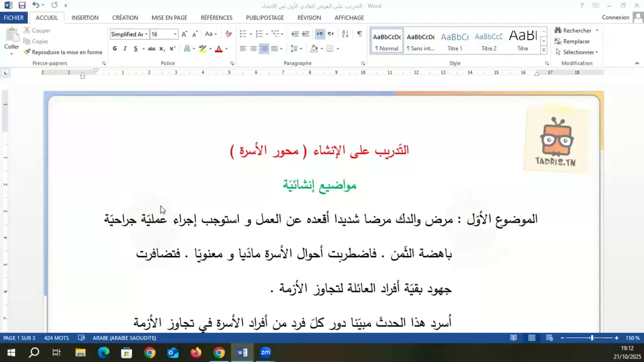The width and height of the screenshot is (644, 362).
Task: Click the bullet list icon
Action: click(243, 34)
